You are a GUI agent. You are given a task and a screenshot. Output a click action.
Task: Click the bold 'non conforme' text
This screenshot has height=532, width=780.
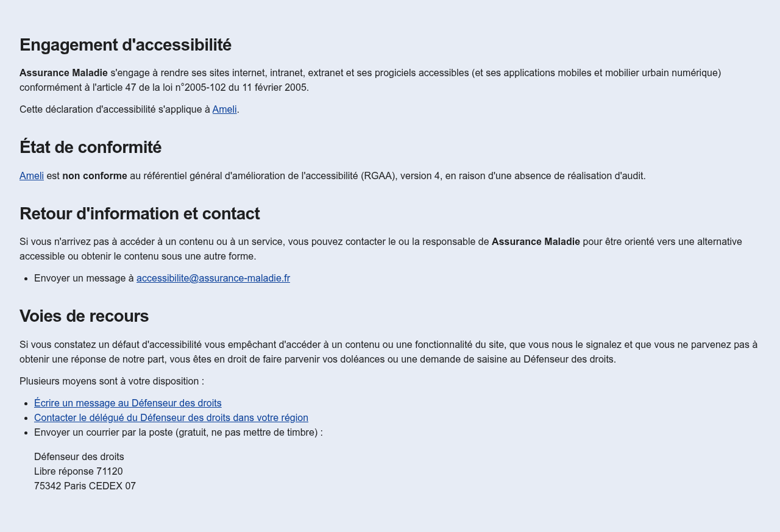tap(94, 176)
